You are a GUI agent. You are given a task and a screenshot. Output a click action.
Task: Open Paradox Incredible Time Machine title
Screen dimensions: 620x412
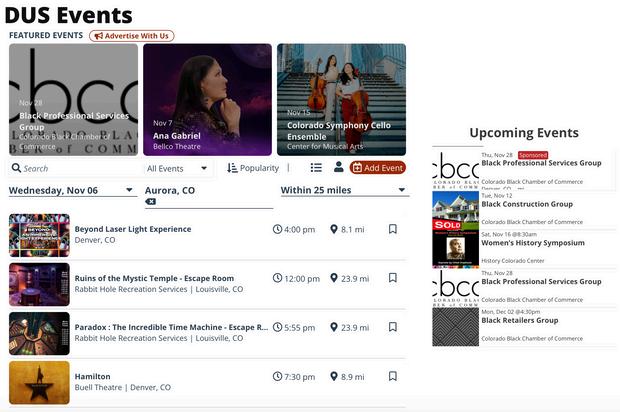click(171, 327)
